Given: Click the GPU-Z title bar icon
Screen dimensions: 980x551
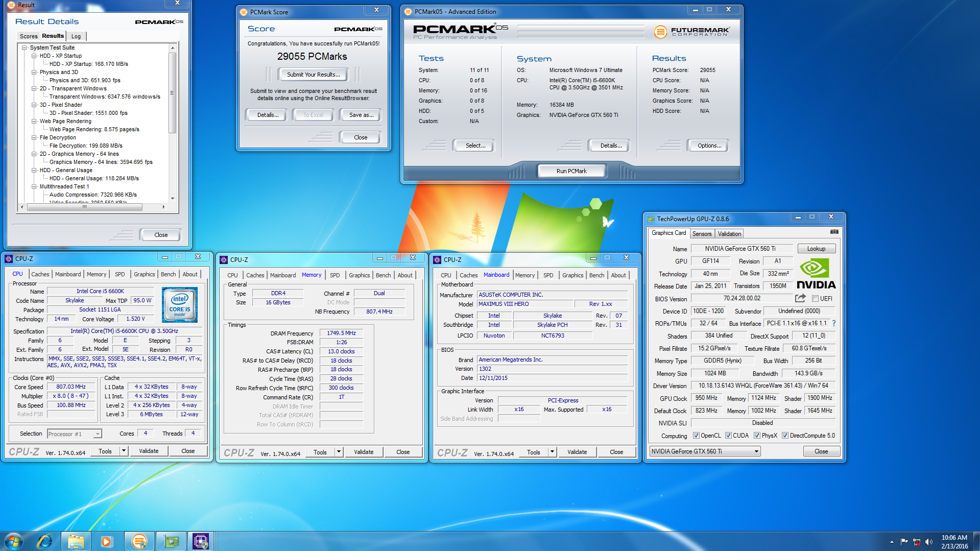Looking at the screenshot, I should 651,219.
